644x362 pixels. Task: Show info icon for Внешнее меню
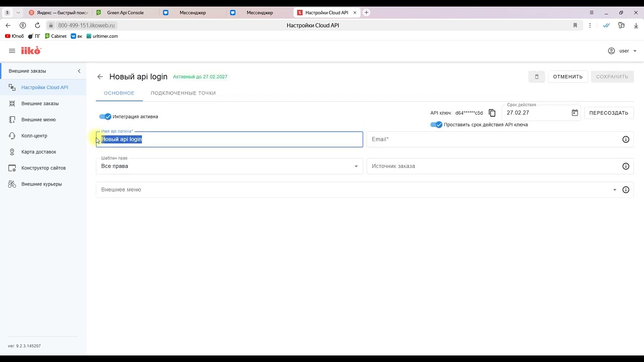(625, 190)
